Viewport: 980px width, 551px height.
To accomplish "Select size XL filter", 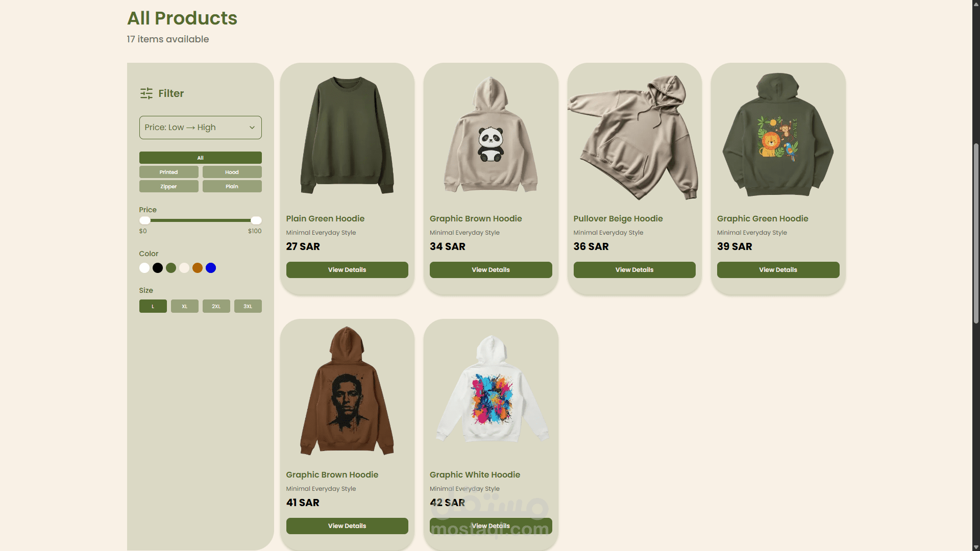I will 184,306.
